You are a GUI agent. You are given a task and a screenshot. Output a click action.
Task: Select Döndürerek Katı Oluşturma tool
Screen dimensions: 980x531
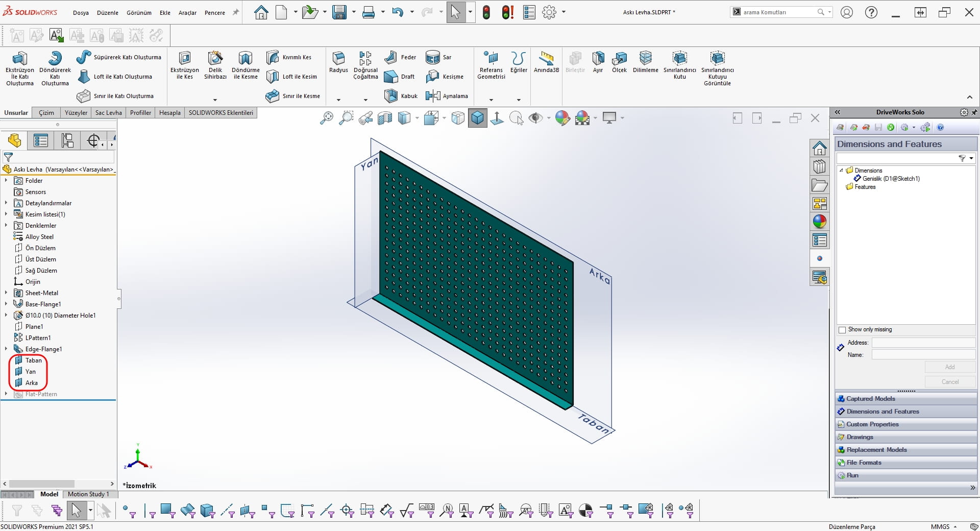[x=55, y=68]
